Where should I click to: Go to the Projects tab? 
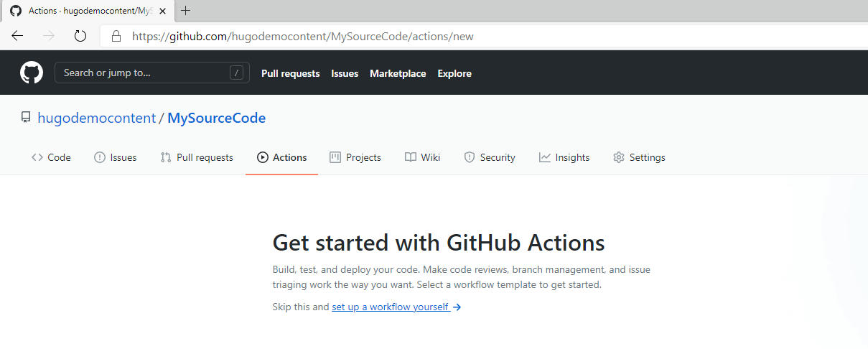pyautogui.click(x=355, y=157)
